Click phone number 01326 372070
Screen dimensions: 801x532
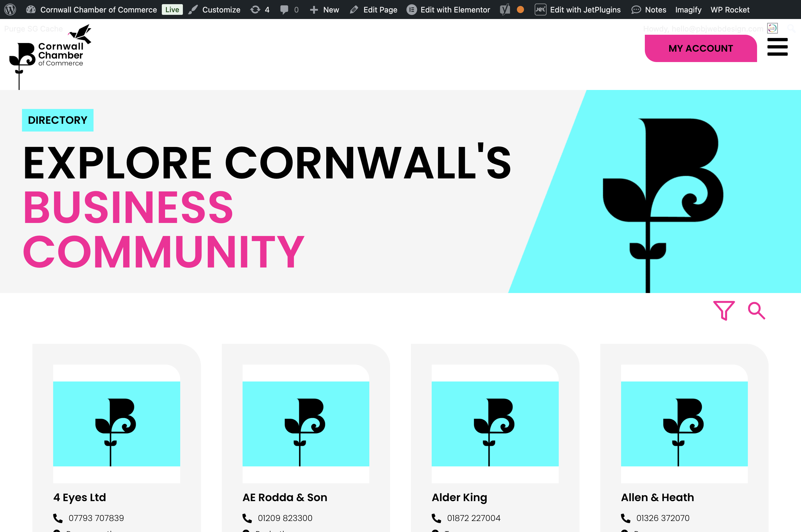(x=663, y=518)
